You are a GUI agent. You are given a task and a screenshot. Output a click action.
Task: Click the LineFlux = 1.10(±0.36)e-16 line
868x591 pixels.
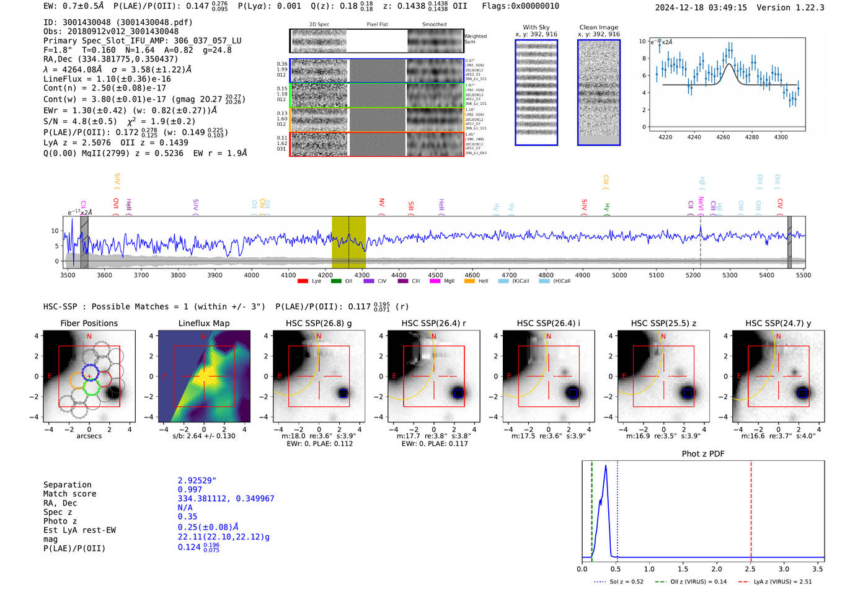coord(107,79)
